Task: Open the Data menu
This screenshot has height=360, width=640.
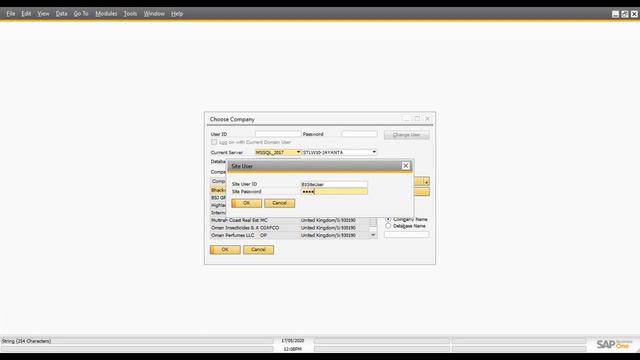Action: (x=61, y=13)
